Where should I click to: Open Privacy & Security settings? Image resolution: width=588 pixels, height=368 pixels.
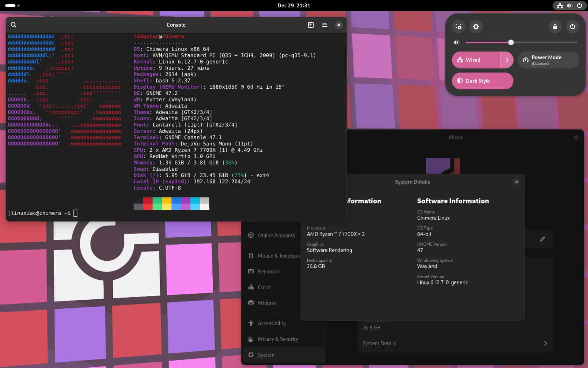[278, 339]
